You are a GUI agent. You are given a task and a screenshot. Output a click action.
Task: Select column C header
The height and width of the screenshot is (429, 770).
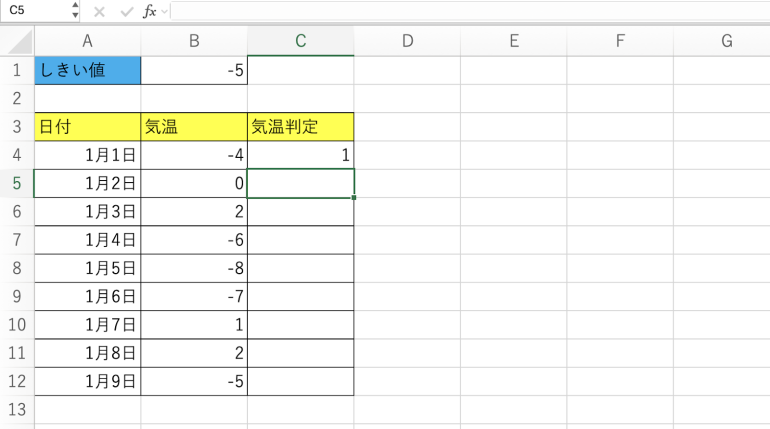click(301, 41)
